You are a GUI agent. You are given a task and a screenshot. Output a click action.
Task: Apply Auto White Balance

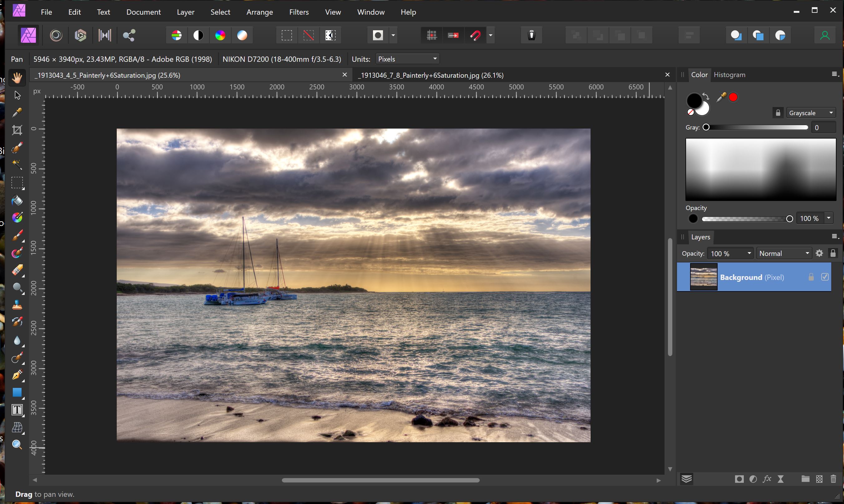(242, 35)
